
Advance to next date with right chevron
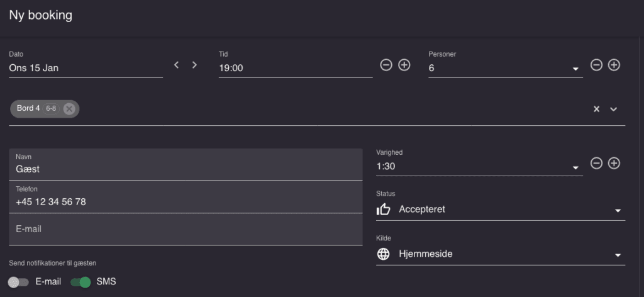click(195, 65)
